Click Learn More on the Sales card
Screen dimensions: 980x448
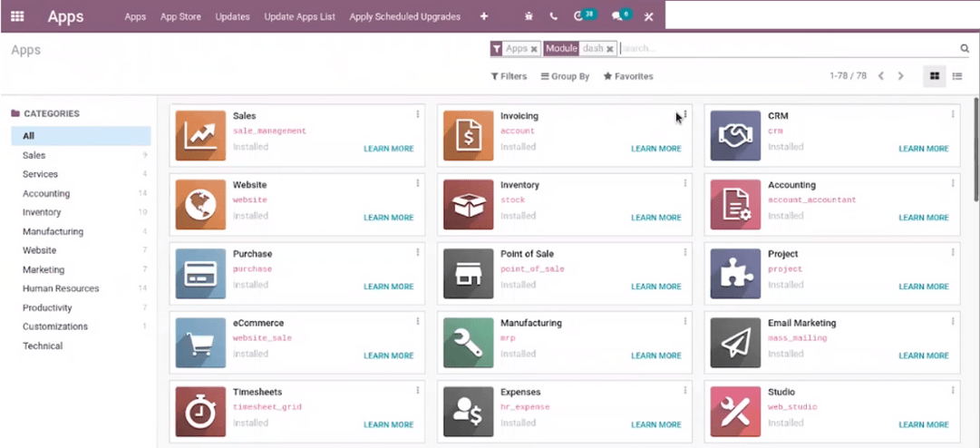pos(389,149)
